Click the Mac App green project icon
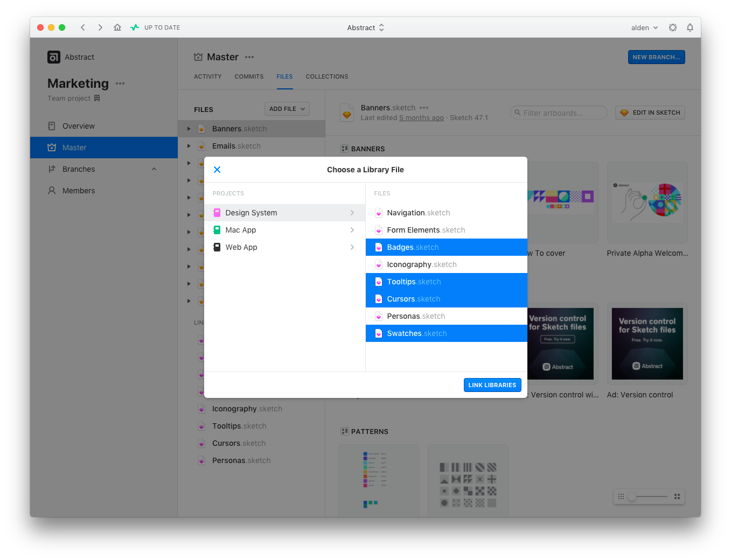Screen dimensions: 731x560 [x=217, y=230]
